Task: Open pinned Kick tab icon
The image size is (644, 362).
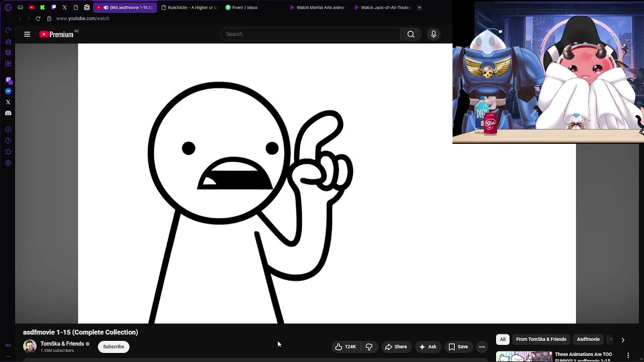Action: pos(42,8)
